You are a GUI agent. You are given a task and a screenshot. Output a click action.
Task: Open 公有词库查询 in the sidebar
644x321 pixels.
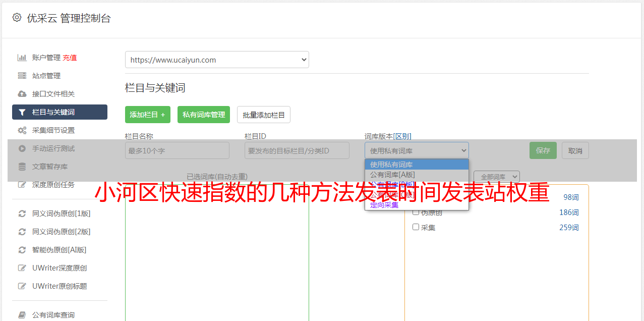[53, 315]
